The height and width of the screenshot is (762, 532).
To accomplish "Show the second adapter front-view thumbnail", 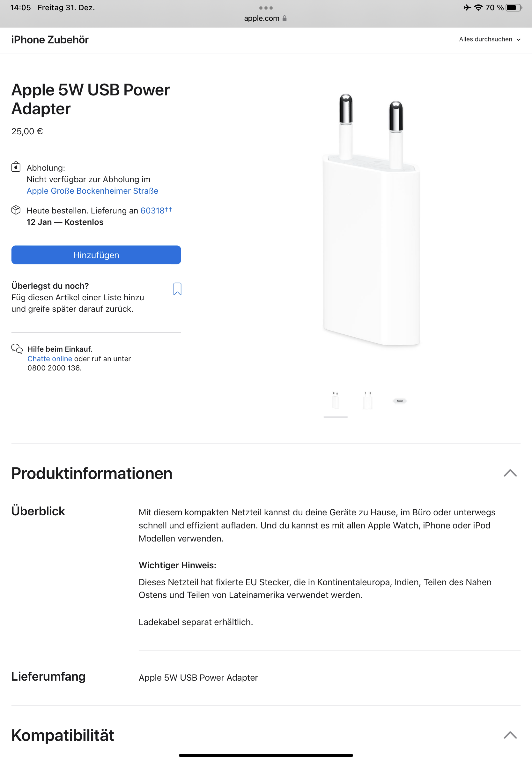I will pos(367,401).
